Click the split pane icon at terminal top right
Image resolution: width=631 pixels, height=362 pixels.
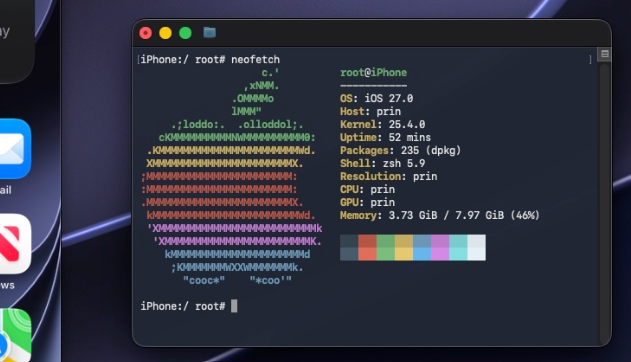pyautogui.click(x=604, y=53)
